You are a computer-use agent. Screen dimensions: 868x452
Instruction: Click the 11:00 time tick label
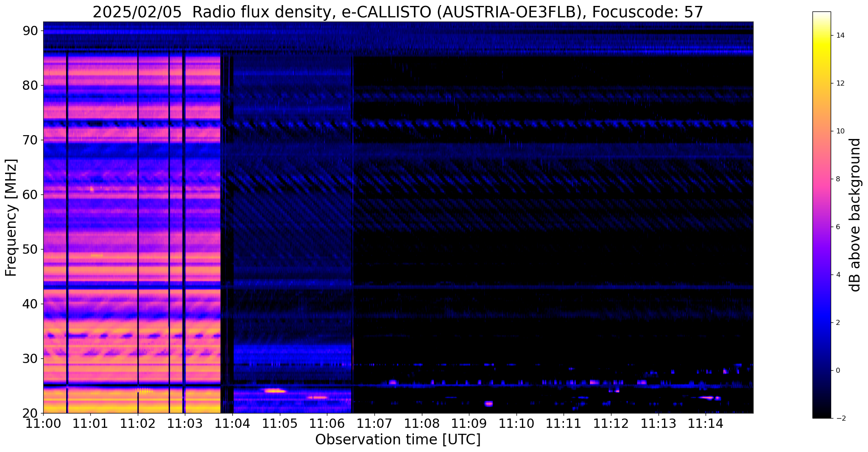point(43,423)
